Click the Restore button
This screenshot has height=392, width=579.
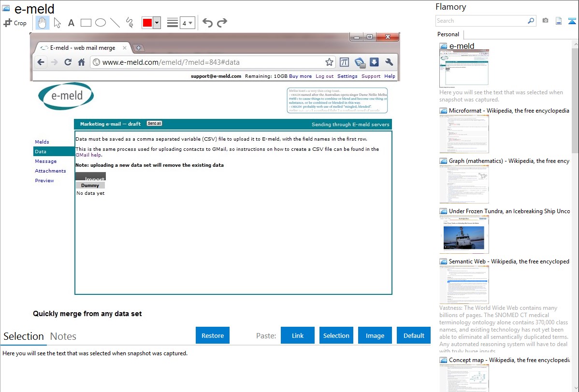213,335
